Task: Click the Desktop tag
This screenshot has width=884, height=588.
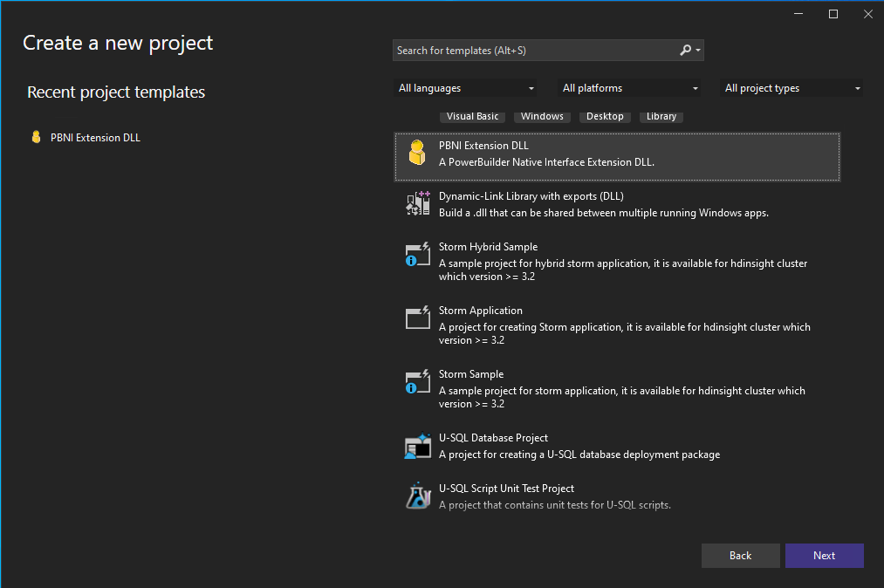Action: pos(605,116)
